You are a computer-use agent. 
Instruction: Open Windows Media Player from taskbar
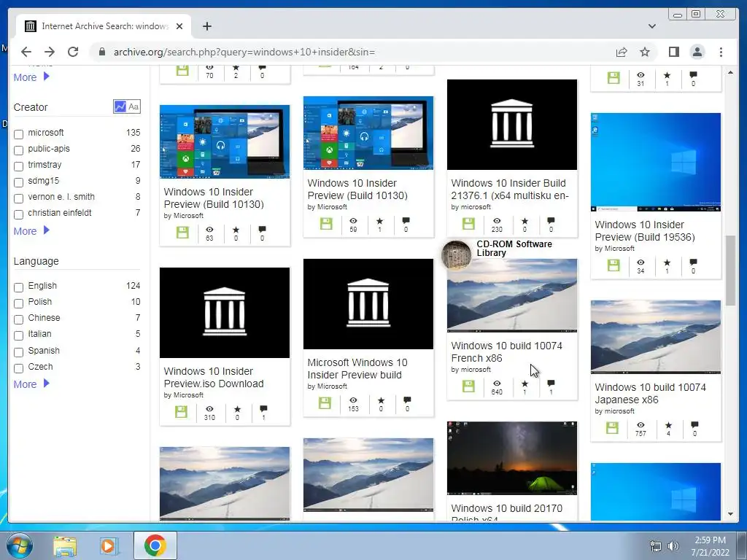point(108,545)
